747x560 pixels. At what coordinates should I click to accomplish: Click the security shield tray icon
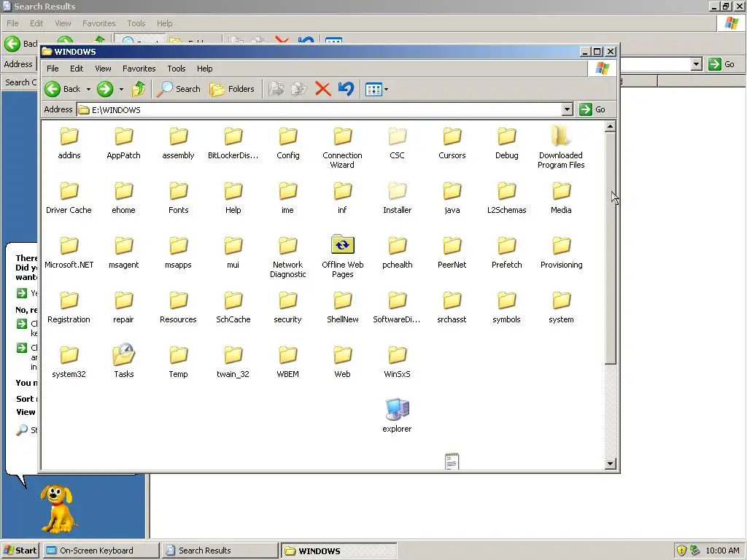[682, 551]
